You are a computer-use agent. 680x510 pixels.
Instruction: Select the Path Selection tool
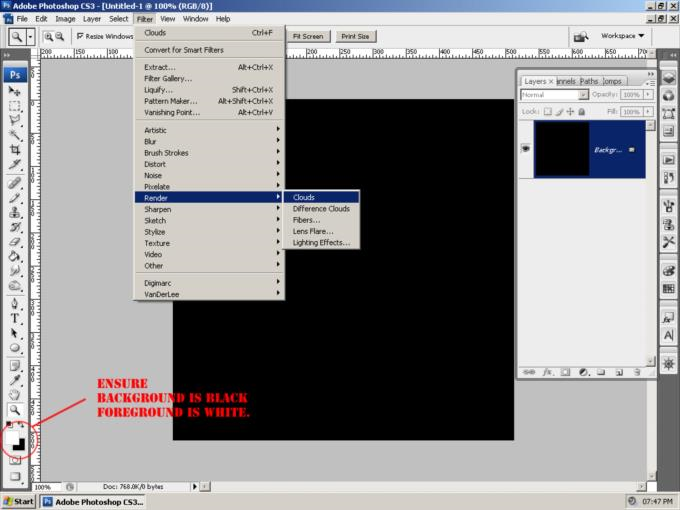tap(15, 333)
